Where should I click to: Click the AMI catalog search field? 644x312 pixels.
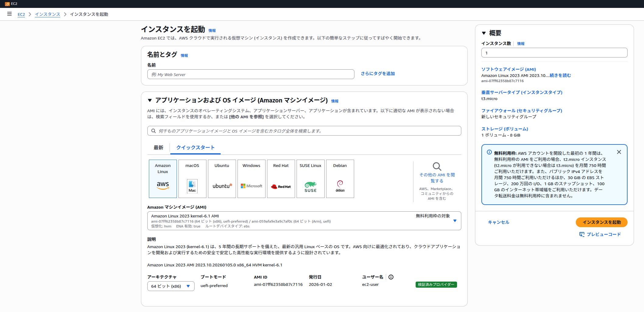(304, 131)
